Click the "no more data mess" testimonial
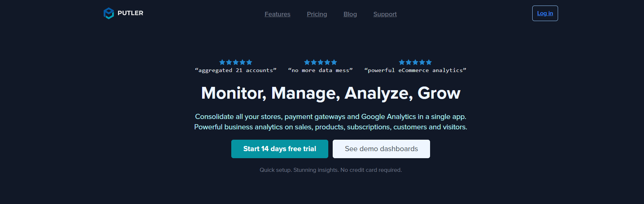The image size is (644, 204). click(x=321, y=70)
